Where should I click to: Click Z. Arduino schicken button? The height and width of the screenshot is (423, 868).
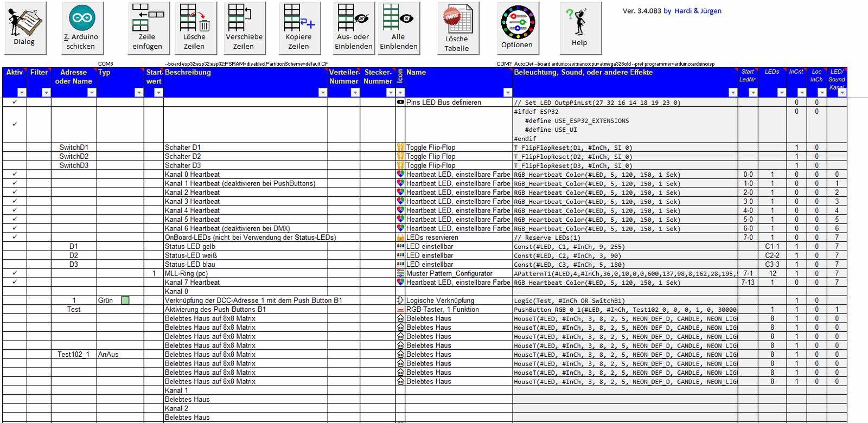point(82,28)
